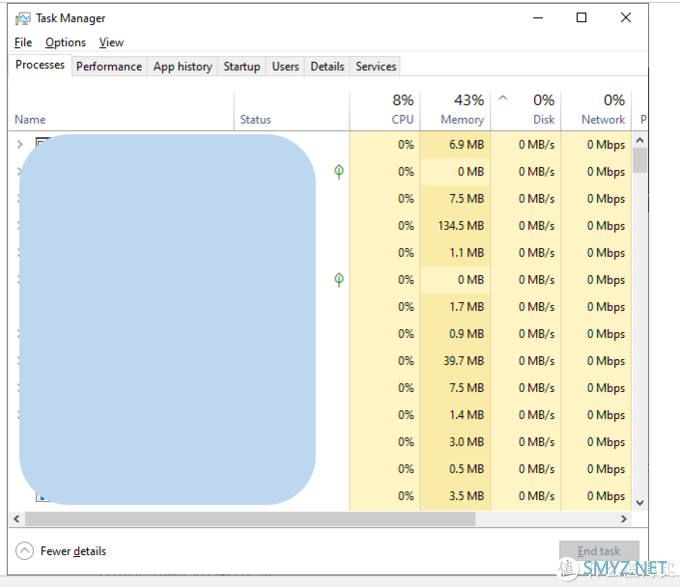Go to the Users tab
The height and width of the screenshot is (587, 680).
pyautogui.click(x=285, y=66)
